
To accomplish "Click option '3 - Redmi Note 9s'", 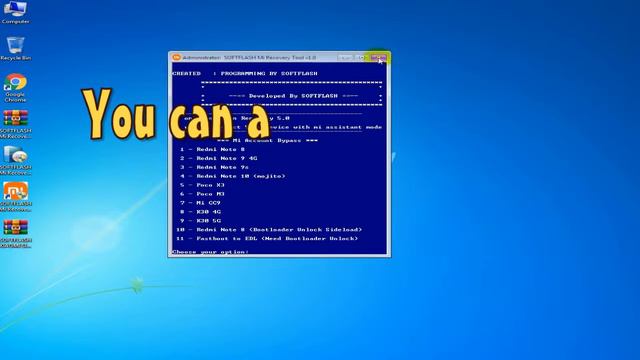I will [214, 167].
